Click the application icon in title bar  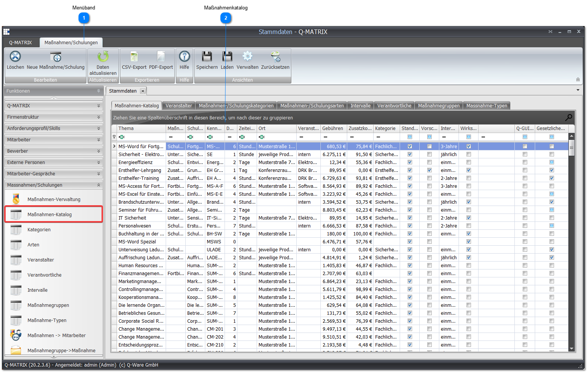(6, 32)
